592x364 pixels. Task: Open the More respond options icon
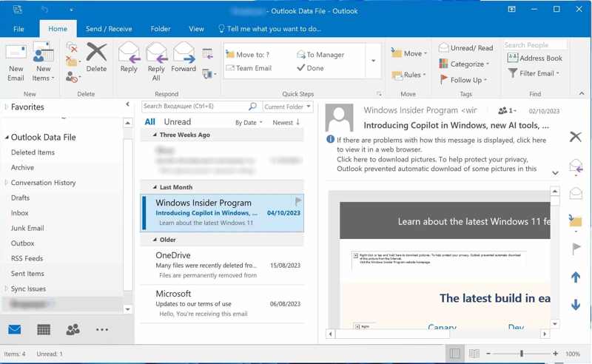tap(209, 74)
